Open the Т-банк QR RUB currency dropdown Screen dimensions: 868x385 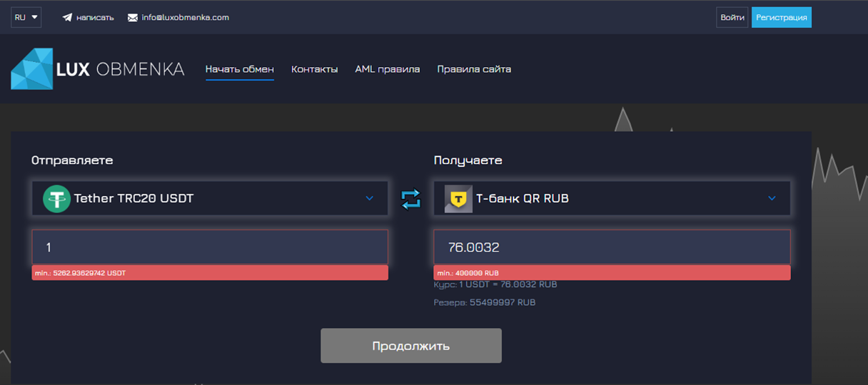[x=612, y=198]
